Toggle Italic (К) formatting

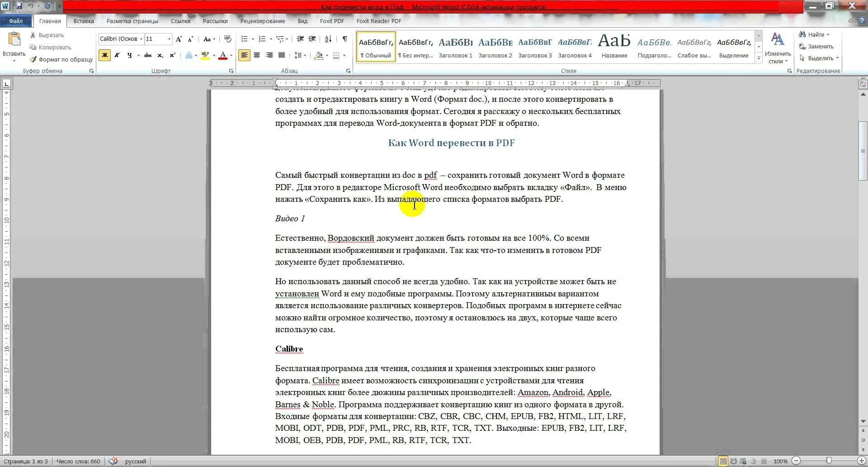(117, 55)
